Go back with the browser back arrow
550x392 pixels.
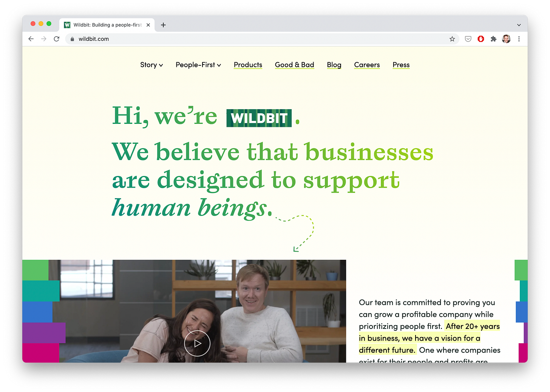click(31, 39)
